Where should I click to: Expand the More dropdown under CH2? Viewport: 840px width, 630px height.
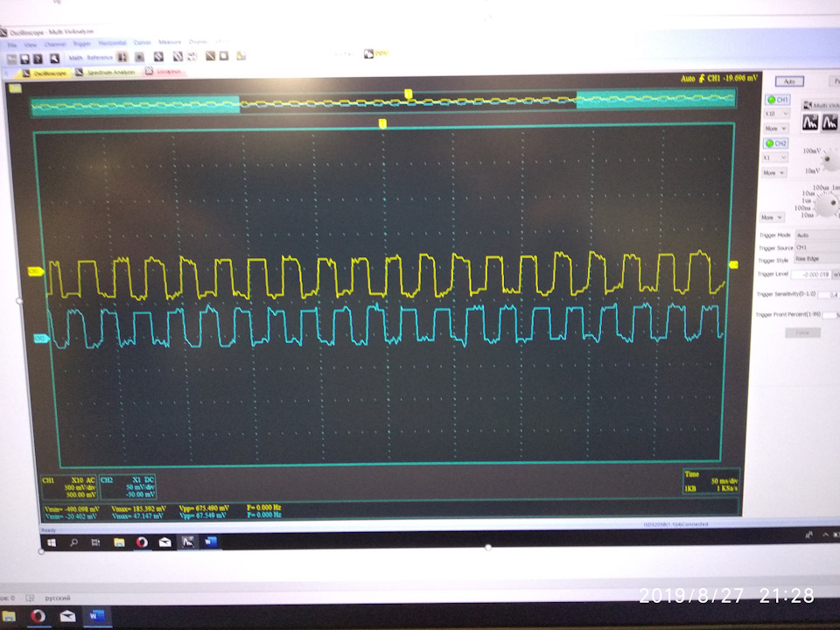774,172
